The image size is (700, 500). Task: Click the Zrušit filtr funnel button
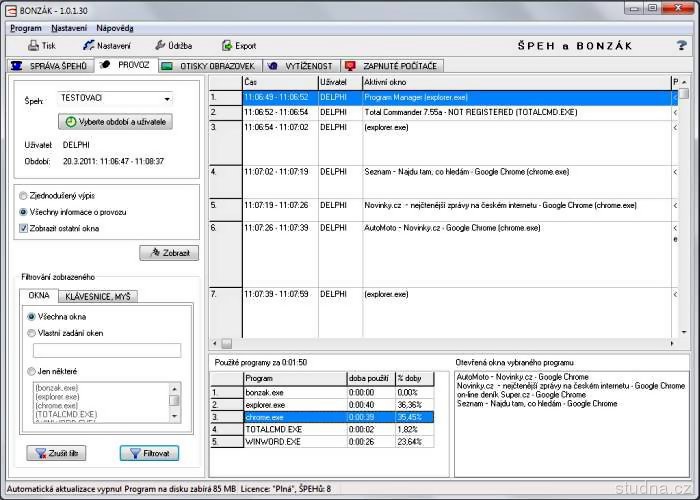(x=56, y=453)
